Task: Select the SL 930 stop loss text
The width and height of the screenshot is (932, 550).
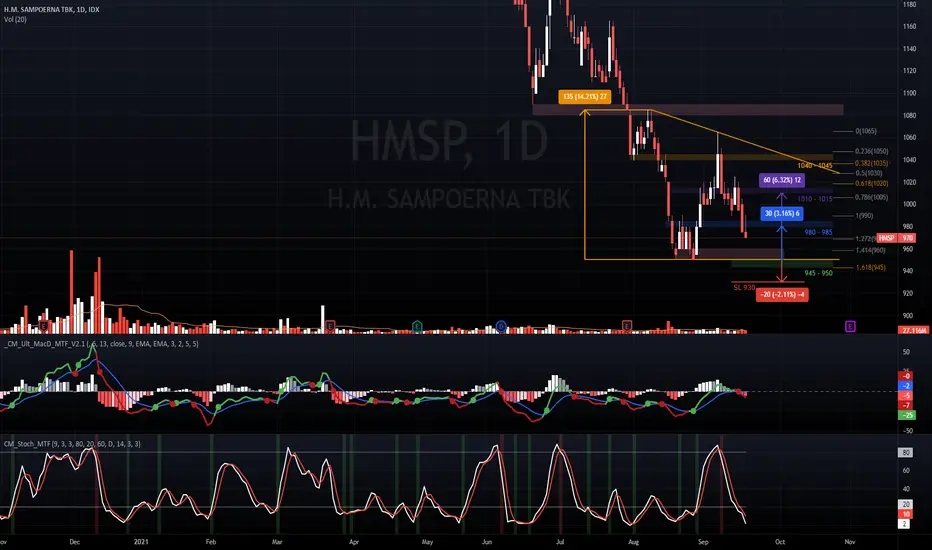Action: point(744,288)
